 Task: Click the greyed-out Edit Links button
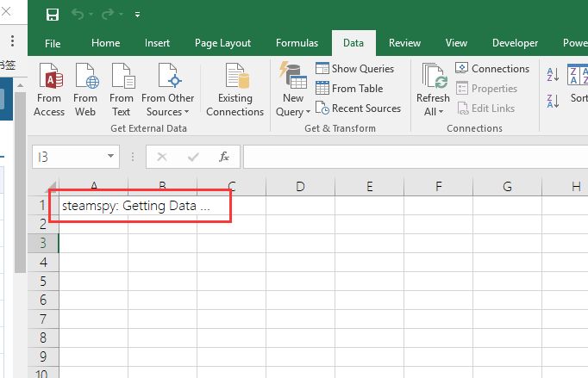coord(486,108)
